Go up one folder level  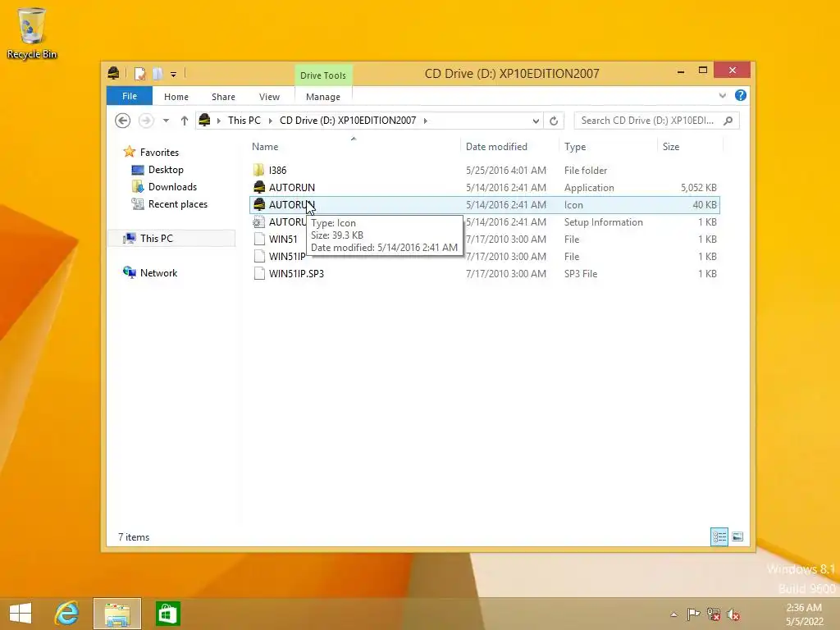185,121
